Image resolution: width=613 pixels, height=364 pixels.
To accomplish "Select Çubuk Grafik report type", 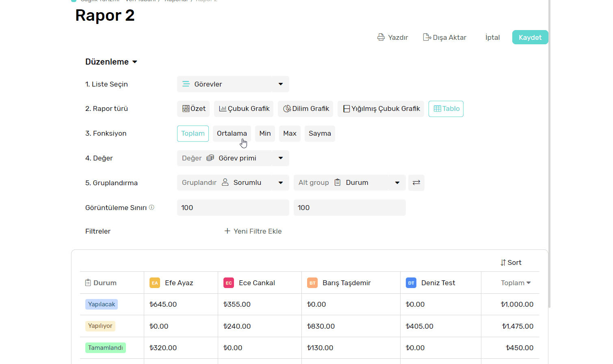I will coord(244,109).
